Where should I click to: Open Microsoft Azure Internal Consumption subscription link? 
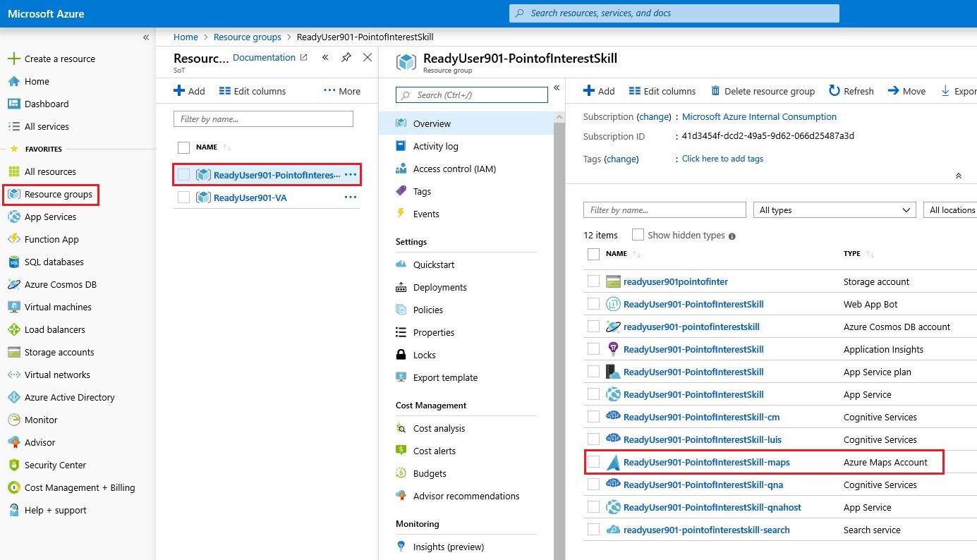coord(759,117)
